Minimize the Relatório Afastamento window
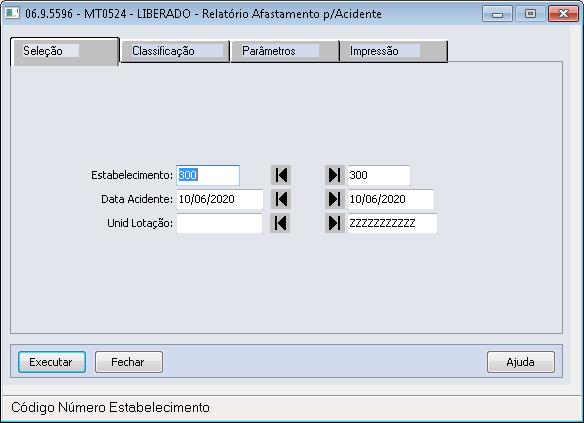 click(497, 14)
